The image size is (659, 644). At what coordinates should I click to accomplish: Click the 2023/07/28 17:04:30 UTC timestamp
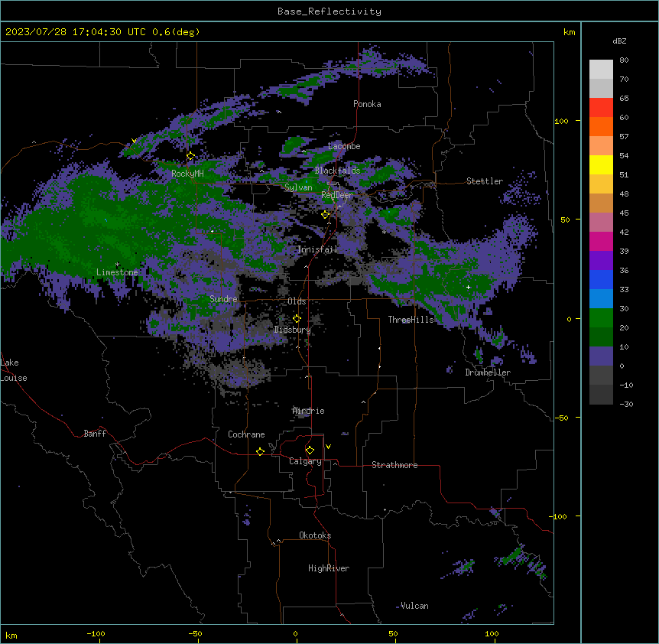click(x=77, y=32)
